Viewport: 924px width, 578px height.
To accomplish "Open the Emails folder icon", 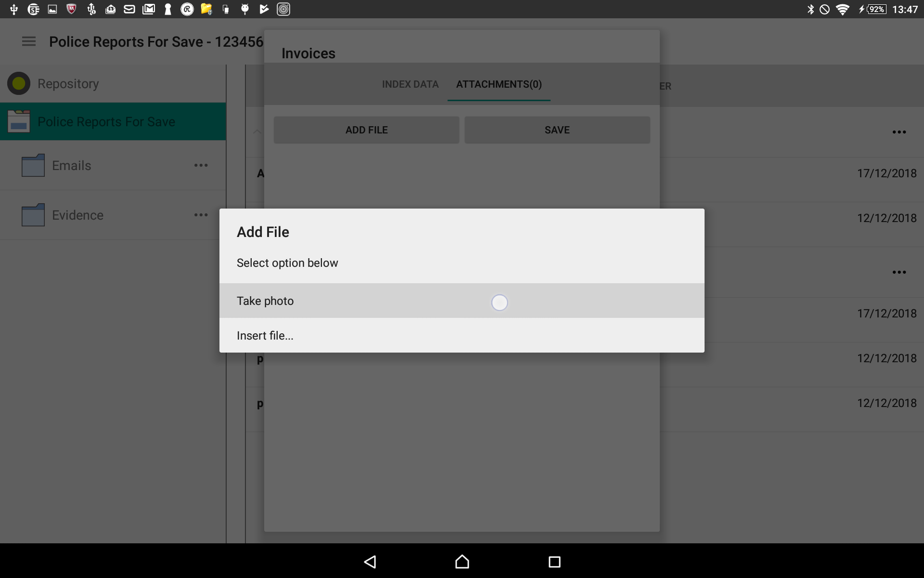I will (x=33, y=165).
